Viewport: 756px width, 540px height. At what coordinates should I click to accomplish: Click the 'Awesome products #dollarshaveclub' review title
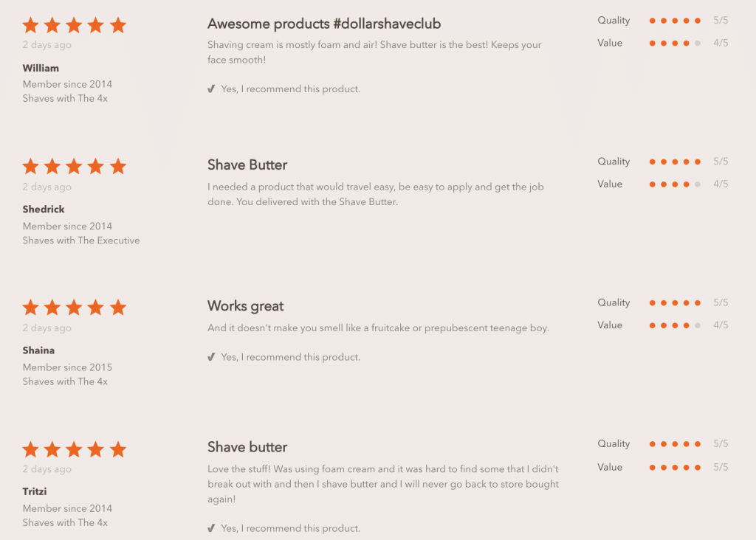tap(324, 24)
